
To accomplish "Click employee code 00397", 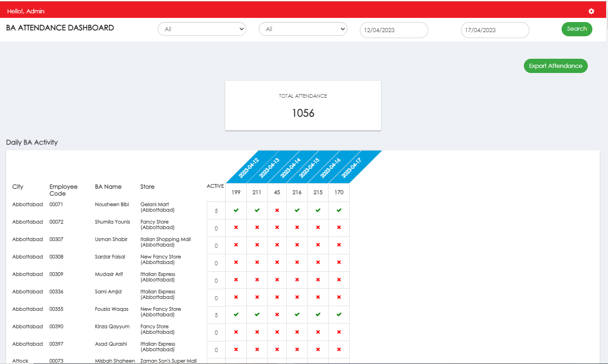I will tap(56, 344).
